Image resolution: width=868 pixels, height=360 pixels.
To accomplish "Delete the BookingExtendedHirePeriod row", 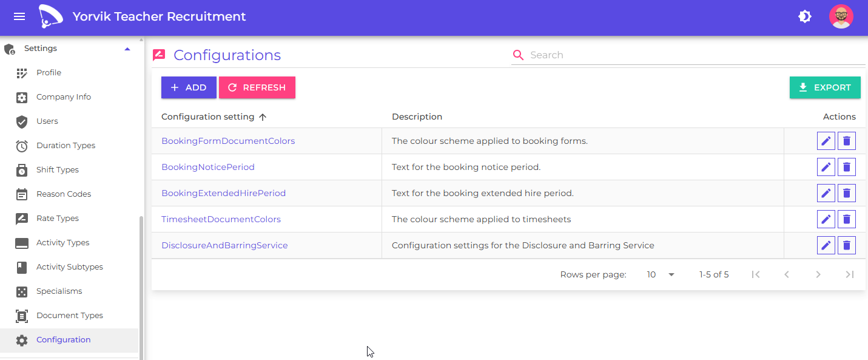I will coord(847,193).
